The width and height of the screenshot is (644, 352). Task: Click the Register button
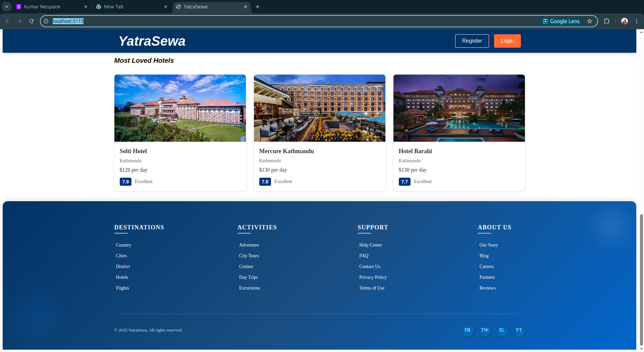pos(472,41)
